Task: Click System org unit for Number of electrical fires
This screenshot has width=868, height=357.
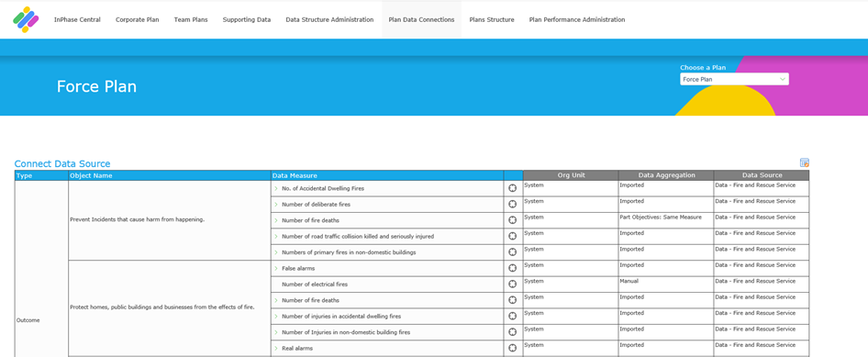Action: pyautogui.click(x=571, y=284)
